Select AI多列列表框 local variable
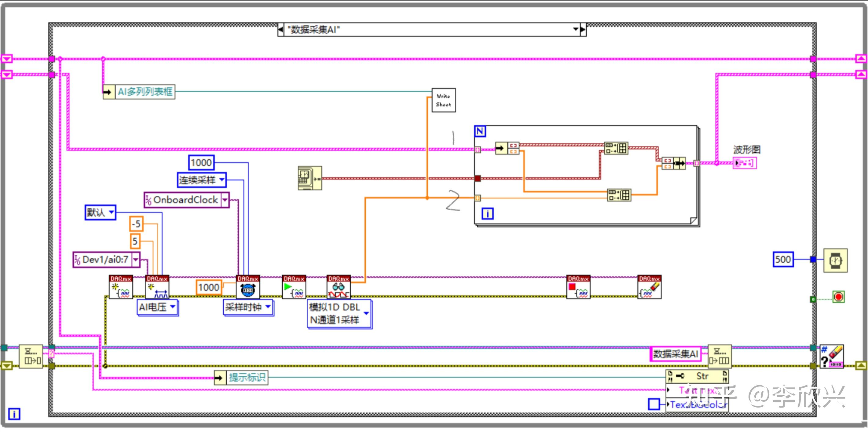The width and height of the screenshot is (868, 432). click(139, 92)
